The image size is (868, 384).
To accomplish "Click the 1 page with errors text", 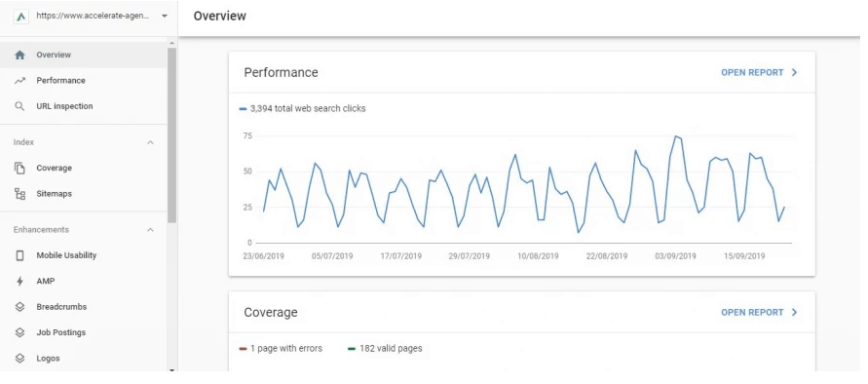I will 286,349.
